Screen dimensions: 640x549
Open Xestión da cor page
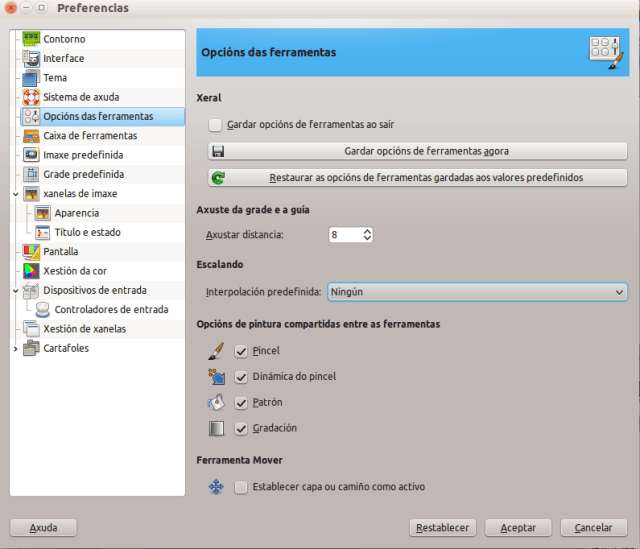pyautogui.click(x=75, y=271)
